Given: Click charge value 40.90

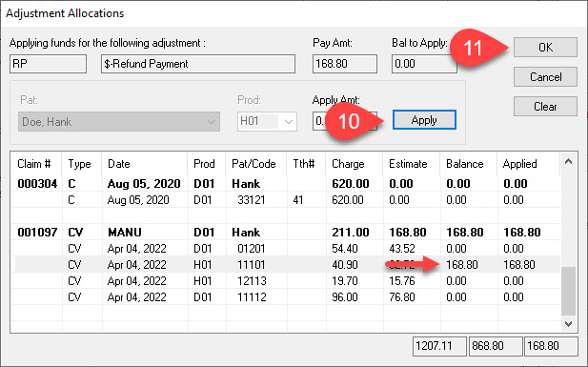Looking at the screenshot, I should [x=345, y=265].
